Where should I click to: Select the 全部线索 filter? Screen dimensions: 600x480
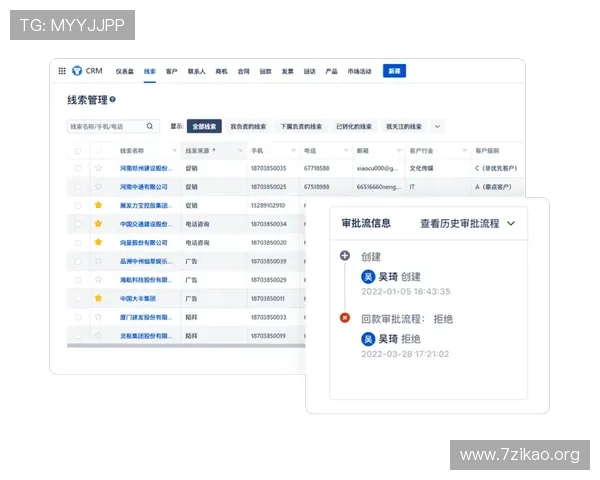[204, 126]
